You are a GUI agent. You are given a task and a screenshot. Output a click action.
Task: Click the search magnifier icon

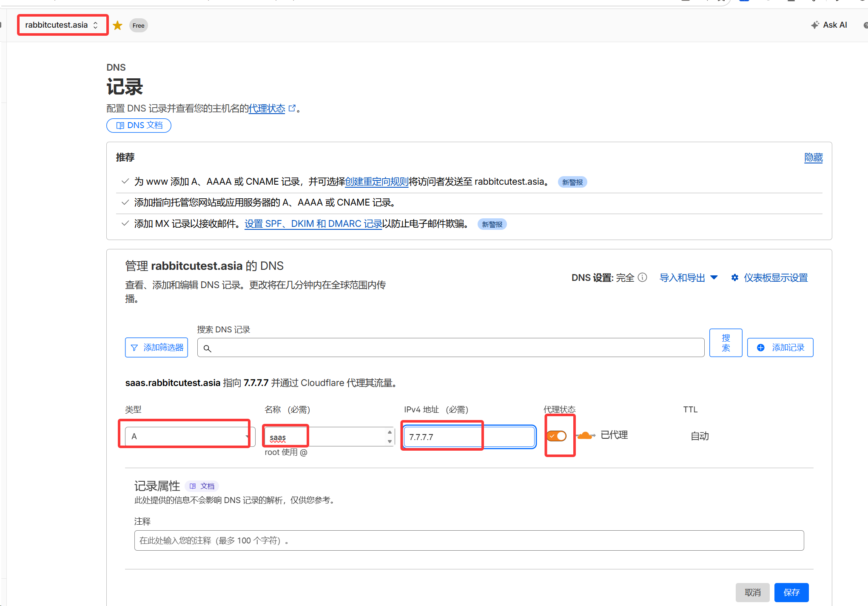click(x=207, y=349)
